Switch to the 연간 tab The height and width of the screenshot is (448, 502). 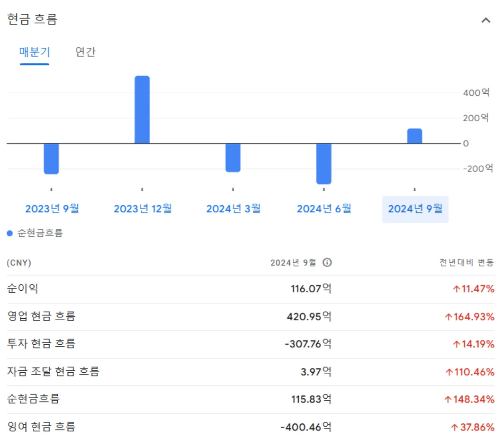pyautogui.click(x=85, y=52)
